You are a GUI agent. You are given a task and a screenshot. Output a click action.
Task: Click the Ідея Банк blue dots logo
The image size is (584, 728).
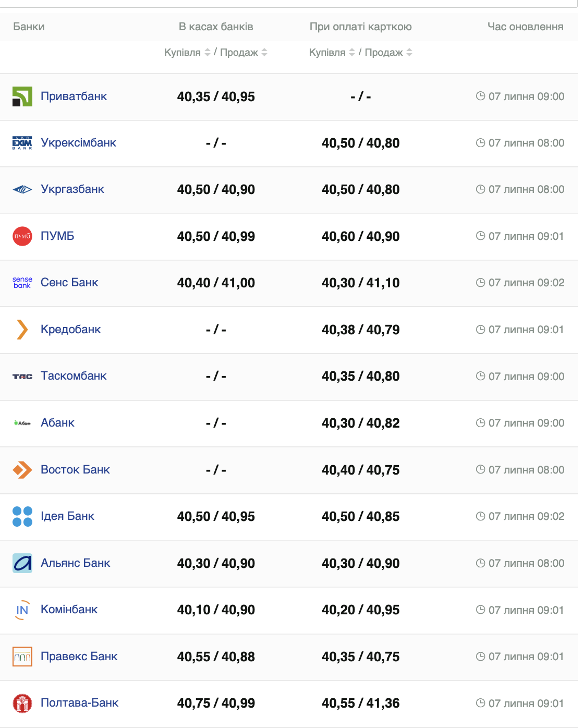(22, 516)
